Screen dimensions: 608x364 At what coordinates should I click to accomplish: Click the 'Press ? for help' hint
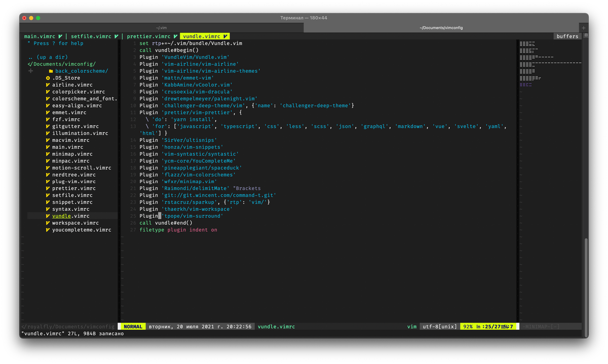tap(56, 44)
